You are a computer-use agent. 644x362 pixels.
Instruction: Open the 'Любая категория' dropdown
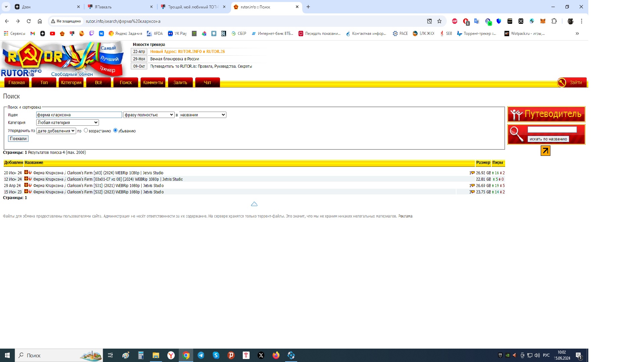click(67, 123)
